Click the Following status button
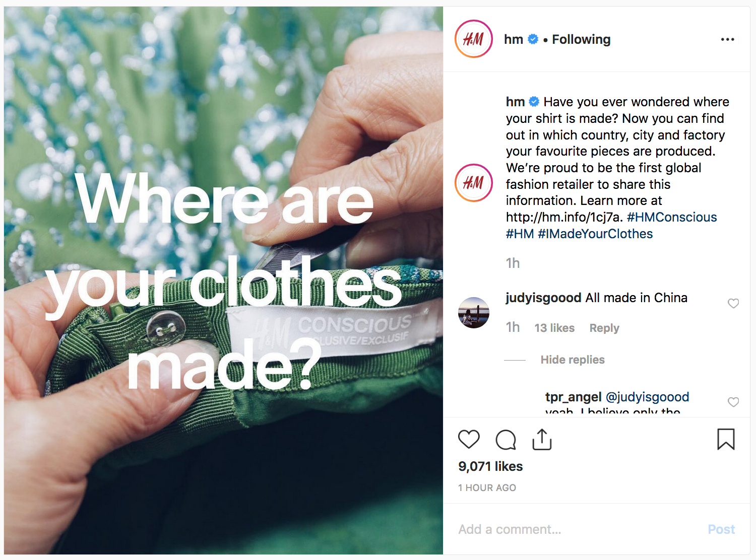 (581, 39)
